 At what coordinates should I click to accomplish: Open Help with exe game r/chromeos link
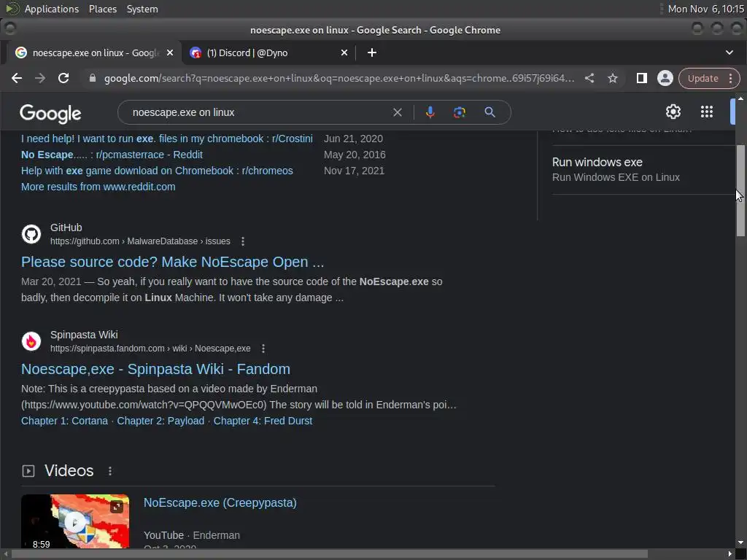point(157,171)
